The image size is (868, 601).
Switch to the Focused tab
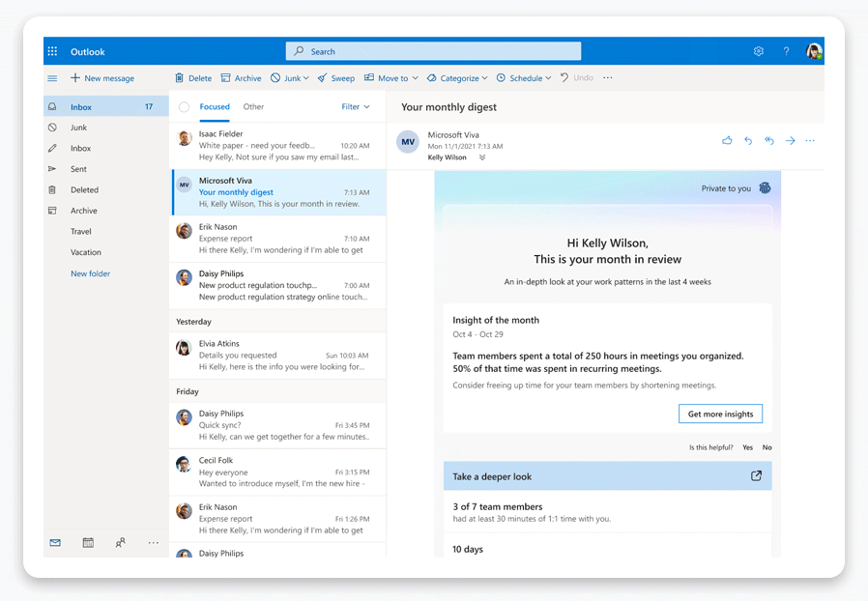[215, 107]
